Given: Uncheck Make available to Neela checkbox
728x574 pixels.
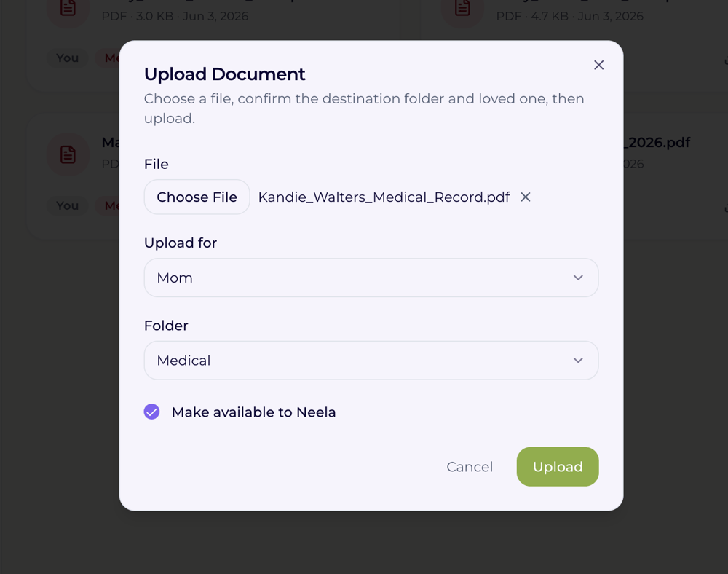Looking at the screenshot, I should point(152,412).
